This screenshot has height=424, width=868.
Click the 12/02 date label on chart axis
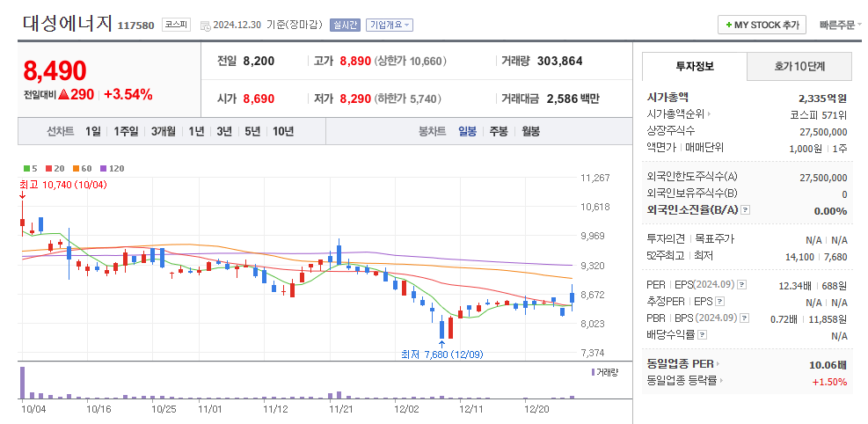[406, 408]
